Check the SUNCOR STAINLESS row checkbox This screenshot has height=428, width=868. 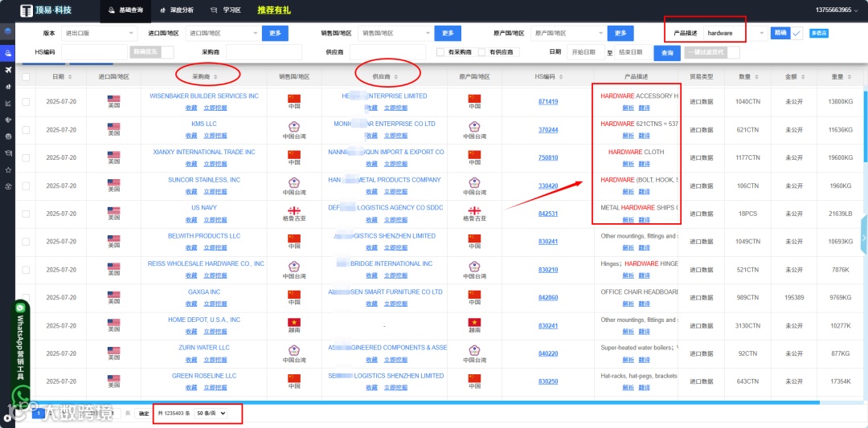point(26,185)
